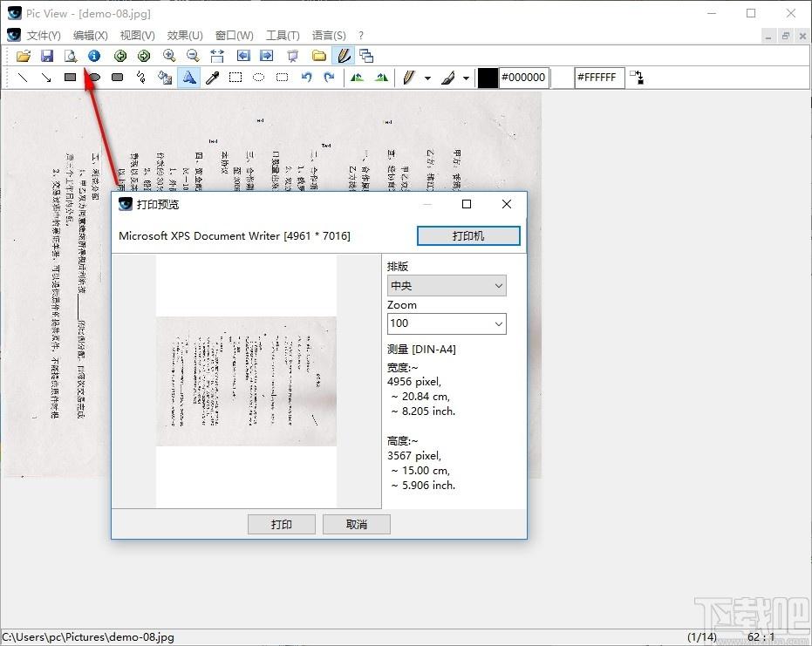The height and width of the screenshot is (646, 812).
Task: Open the 窗口(W) menu
Action: tap(234, 35)
